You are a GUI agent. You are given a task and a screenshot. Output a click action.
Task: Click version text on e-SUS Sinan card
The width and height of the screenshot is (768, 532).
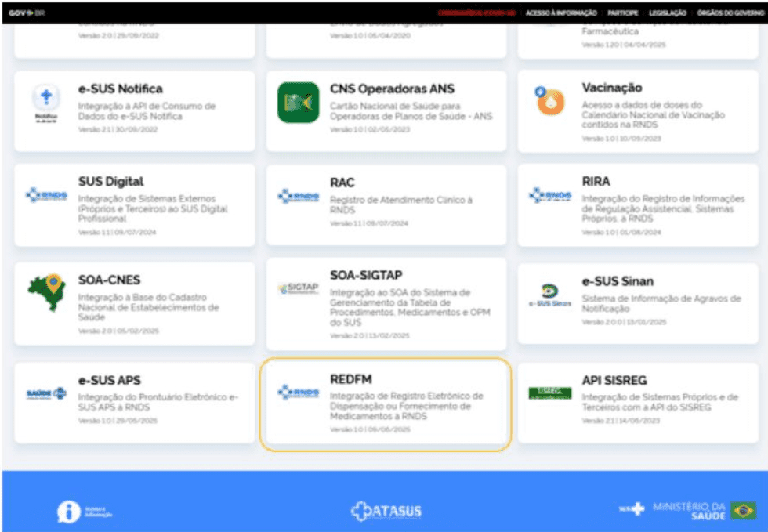pos(624,322)
